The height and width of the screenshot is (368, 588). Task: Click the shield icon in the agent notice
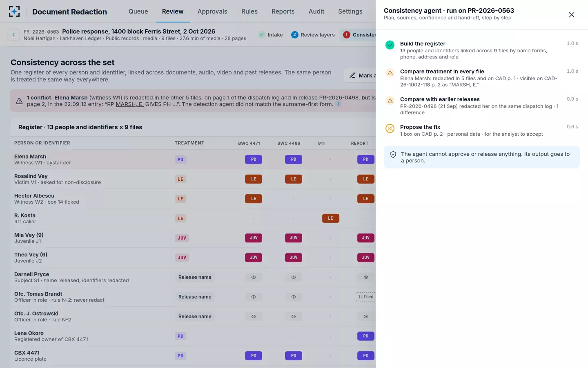tap(393, 155)
